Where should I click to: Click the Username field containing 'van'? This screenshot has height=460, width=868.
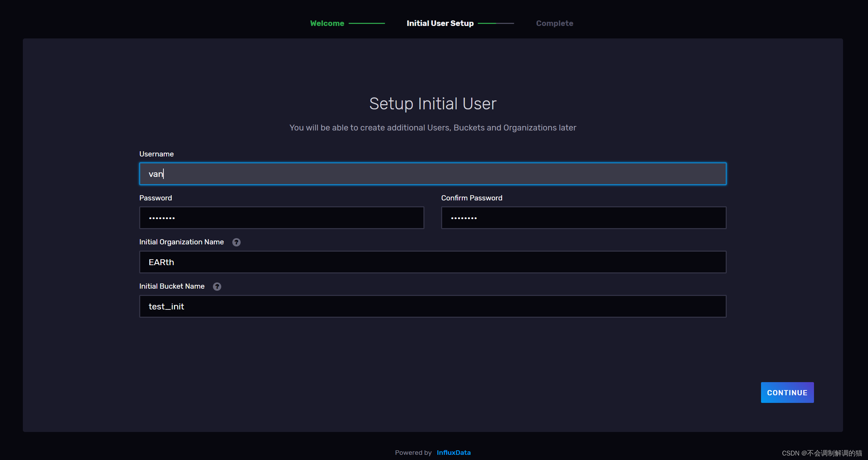coord(432,174)
